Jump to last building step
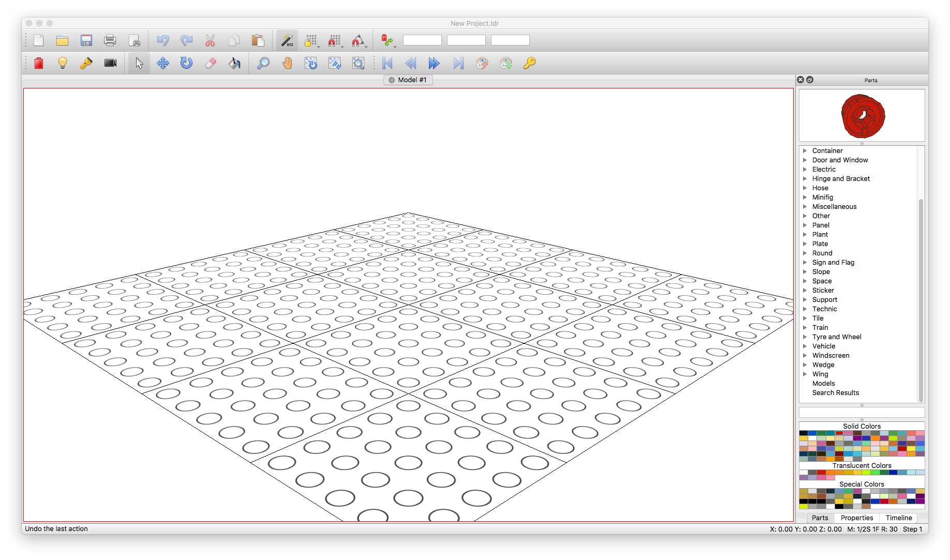The width and height of the screenshot is (950, 560). [458, 63]
